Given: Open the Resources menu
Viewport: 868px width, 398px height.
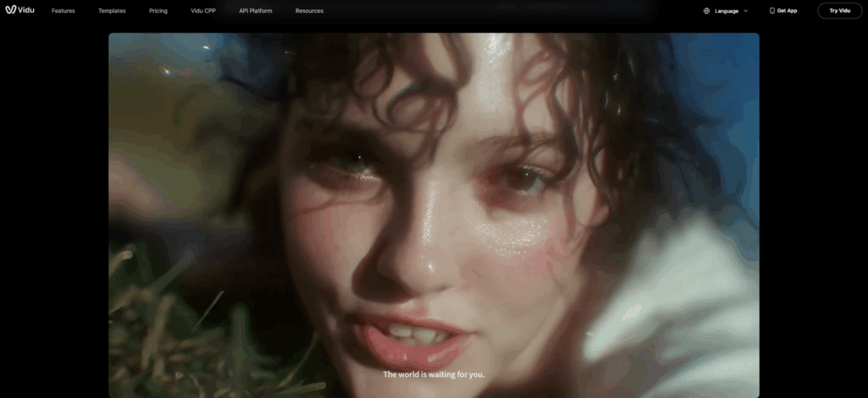Looking at the screenshot, I should click(x=309, y=10).
